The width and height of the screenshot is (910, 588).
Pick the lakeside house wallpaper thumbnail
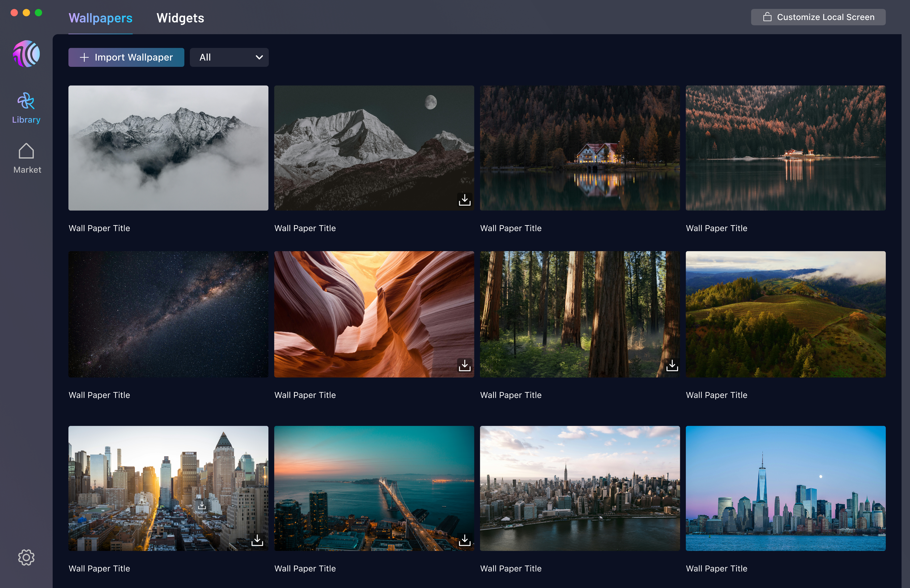click(580, 148)
